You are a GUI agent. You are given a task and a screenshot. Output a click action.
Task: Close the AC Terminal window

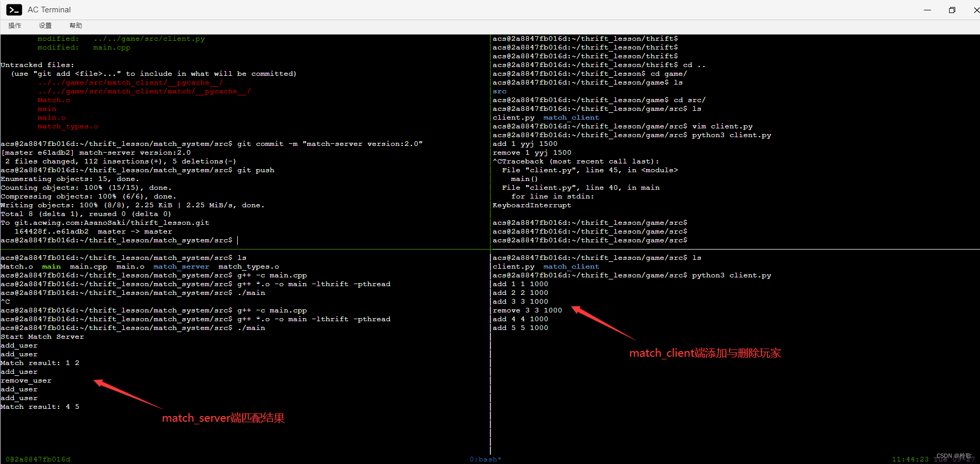[x=976, y=10]
